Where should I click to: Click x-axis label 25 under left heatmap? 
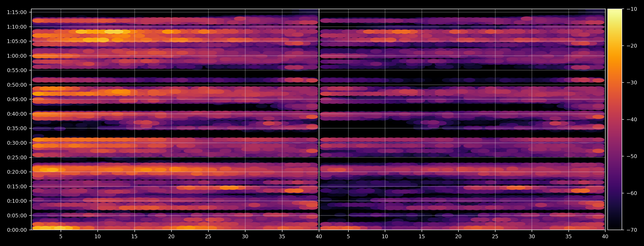208,236
